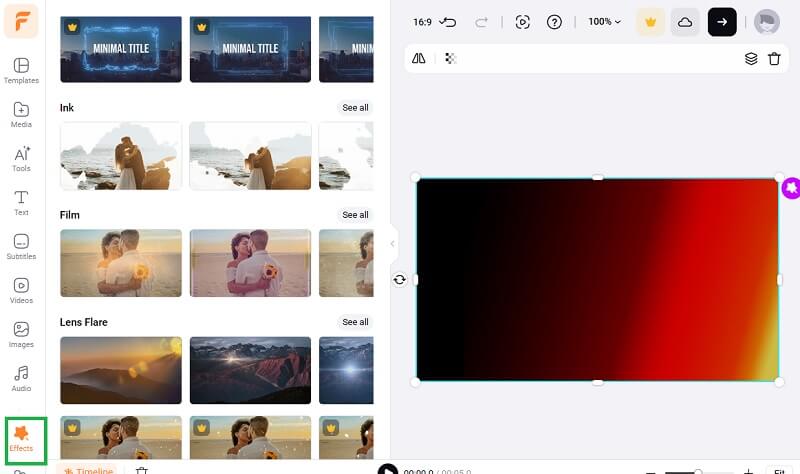The width and height of the screenshot is (800, 474).
Task: Open the help question mark
Action: point(554,22)
